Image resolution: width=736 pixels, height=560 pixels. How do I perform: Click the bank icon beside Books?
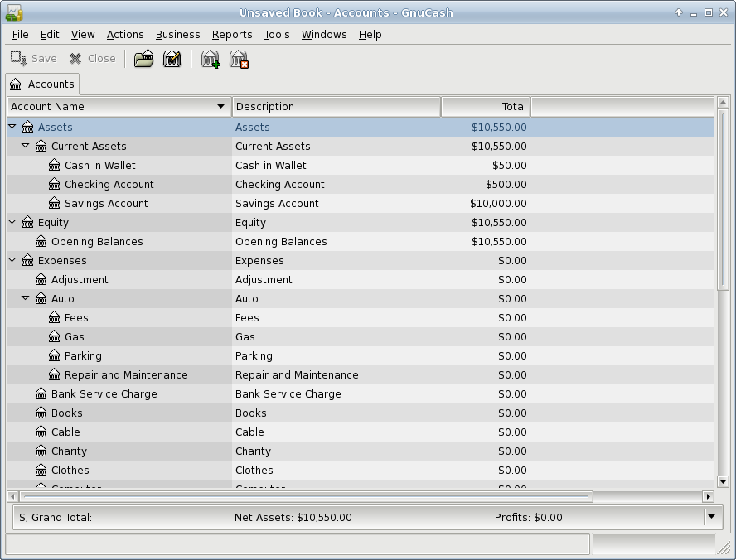coord(41,413)
